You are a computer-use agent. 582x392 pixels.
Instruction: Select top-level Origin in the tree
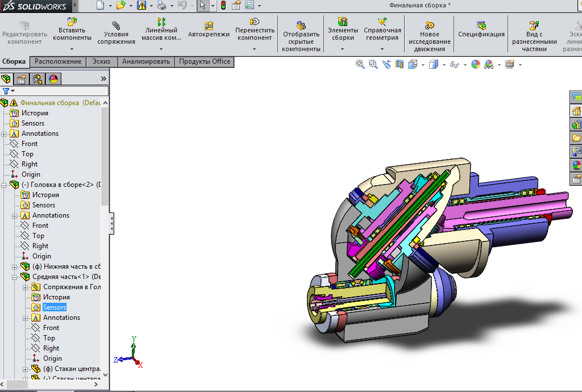coord(31,174)
